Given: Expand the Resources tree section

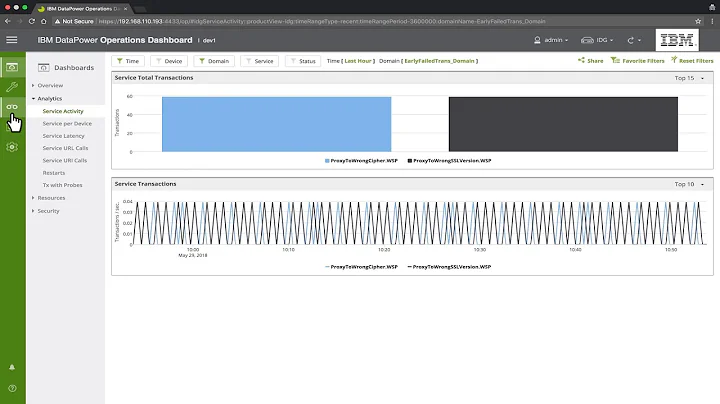Looking at the screenshot, I should tap(33, 198).
